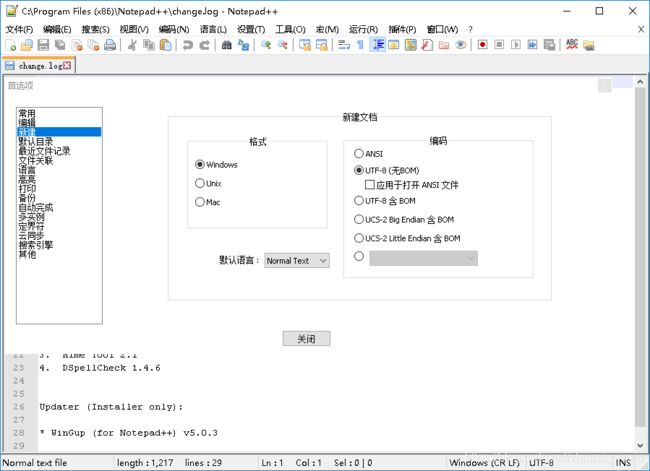Open the 编码(N) menu
The width and height of the screenshot is (650, 471).
coord(174,29)
